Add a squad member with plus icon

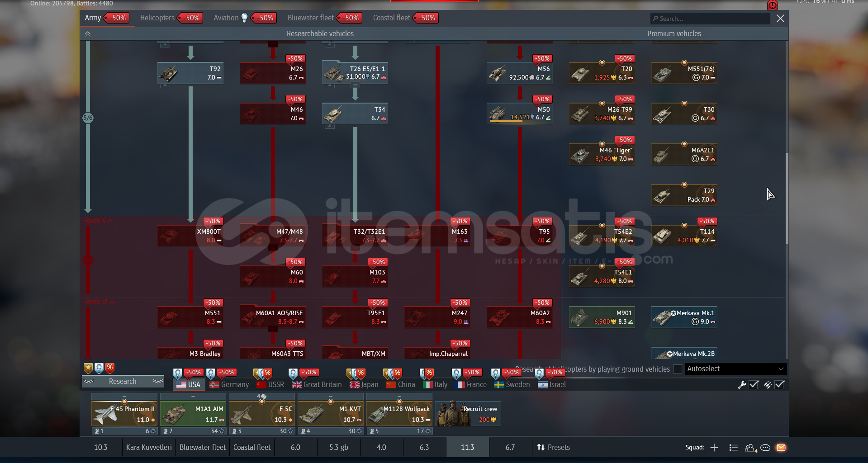click(714, 448)
